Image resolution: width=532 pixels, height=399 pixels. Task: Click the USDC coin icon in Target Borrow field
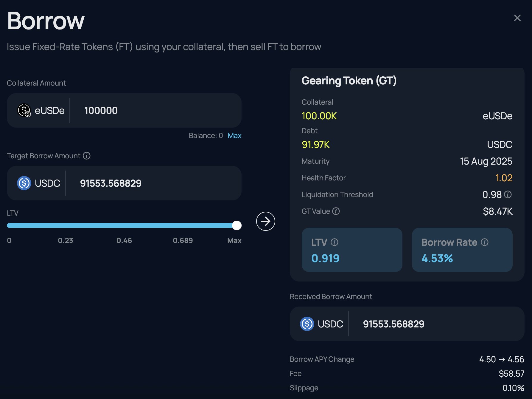[24, 183]
